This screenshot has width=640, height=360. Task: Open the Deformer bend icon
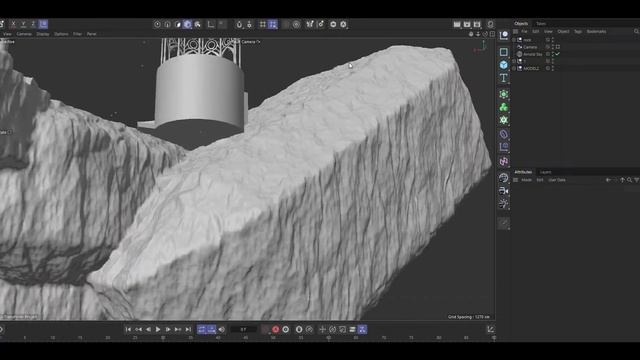pyautogui.click(x=504, y=134)
